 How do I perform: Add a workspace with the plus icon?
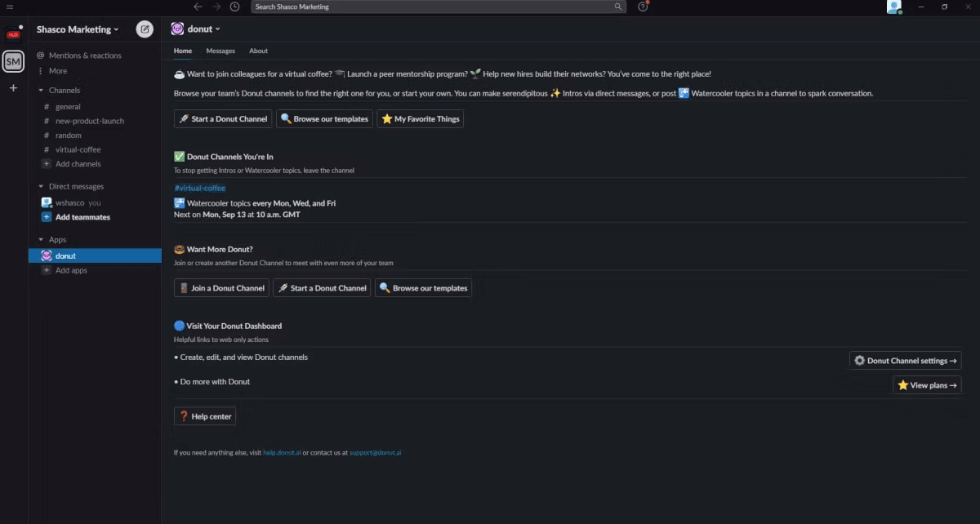click(x=13, y=87)
